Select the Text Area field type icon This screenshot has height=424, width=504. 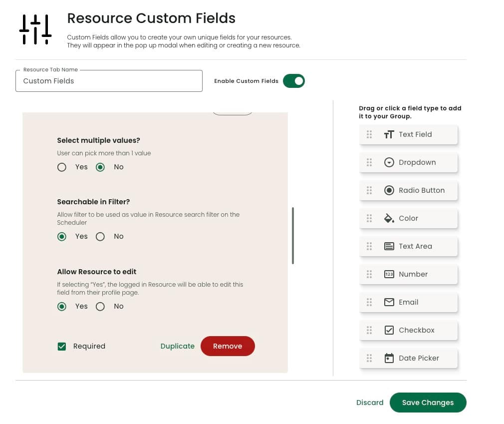tap(389, 246)
